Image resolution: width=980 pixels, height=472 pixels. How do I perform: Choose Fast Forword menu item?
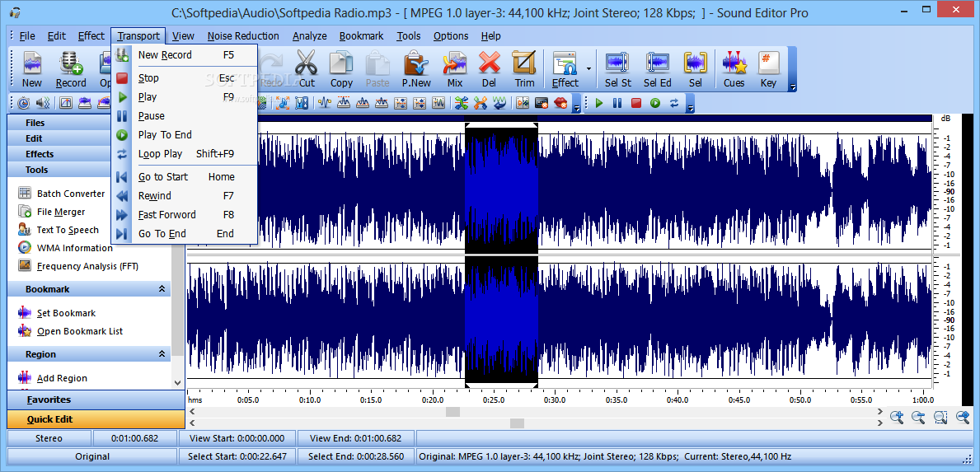click(185, 215)
